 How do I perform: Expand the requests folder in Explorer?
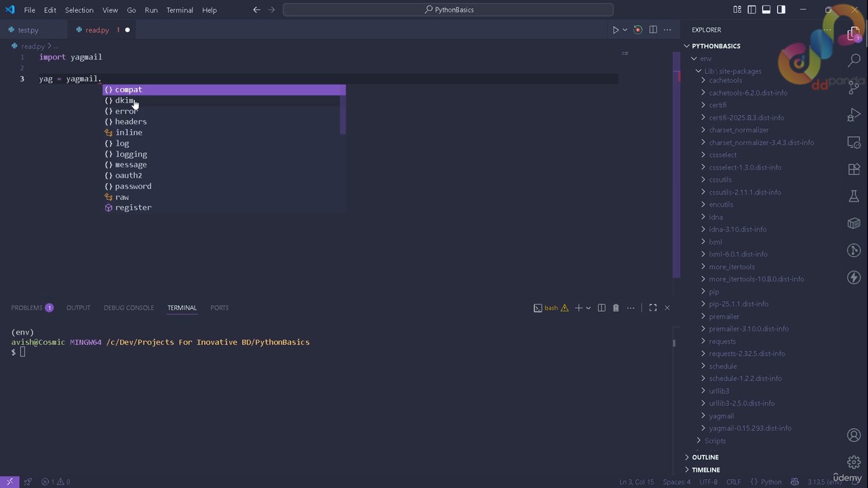click(x=722, y=341)
